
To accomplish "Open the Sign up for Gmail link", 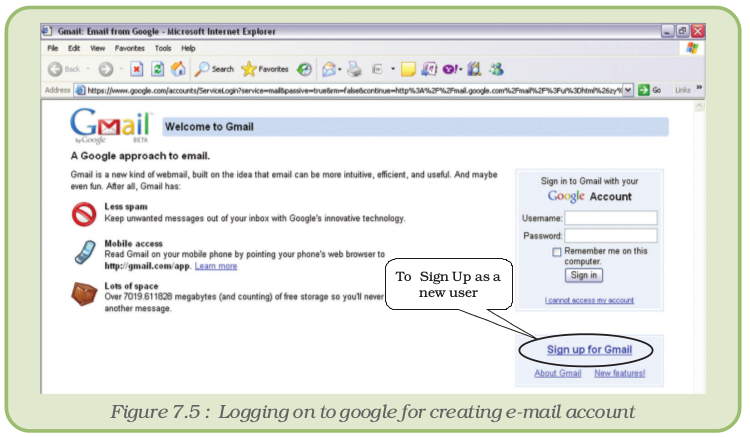I will coord(589,350).
